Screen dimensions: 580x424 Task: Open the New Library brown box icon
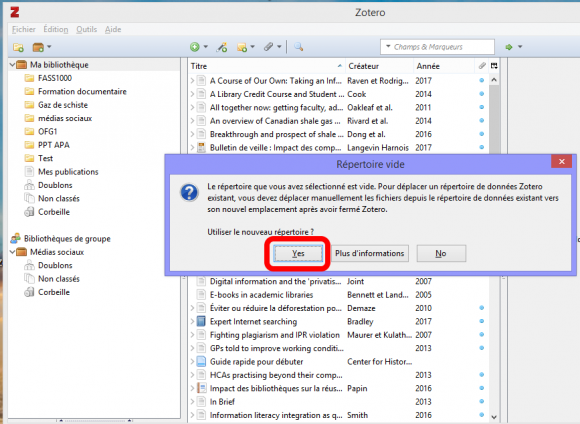click(38, 47)
